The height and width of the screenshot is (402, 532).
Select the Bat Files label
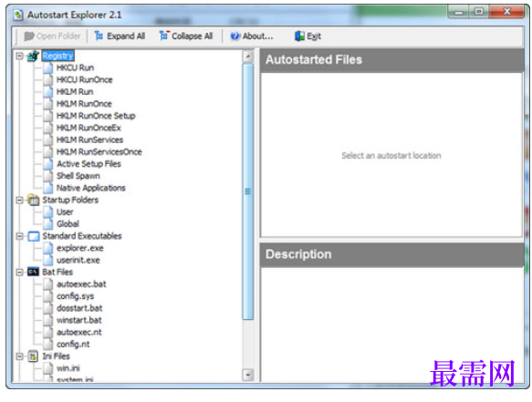pyautogui.click(x=57, y=273)
